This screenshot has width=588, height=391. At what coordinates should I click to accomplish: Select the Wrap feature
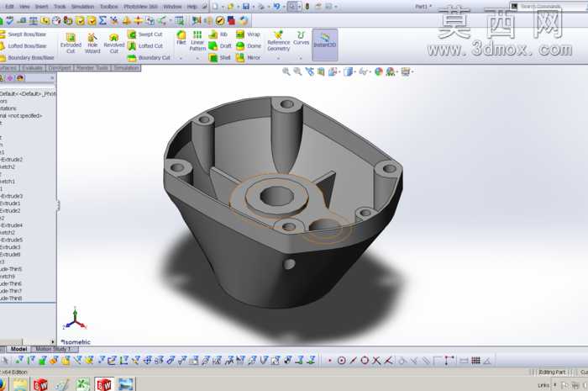pyautogui.click(x=248, y=34)
